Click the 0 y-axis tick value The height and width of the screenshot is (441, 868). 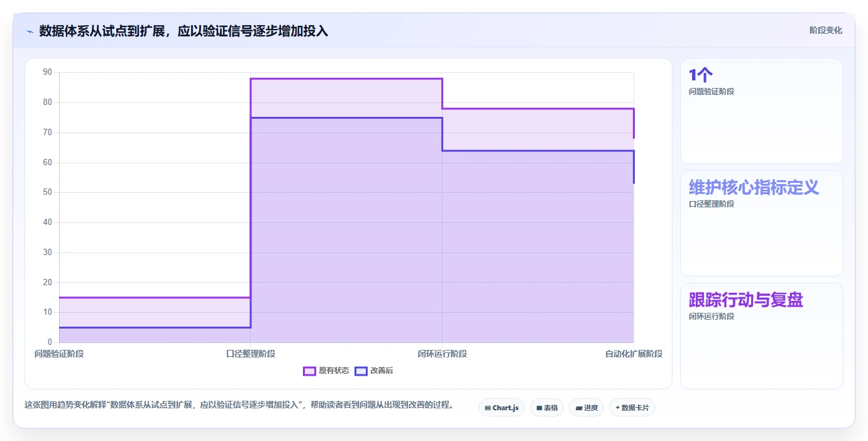click(x=50, y=342)
